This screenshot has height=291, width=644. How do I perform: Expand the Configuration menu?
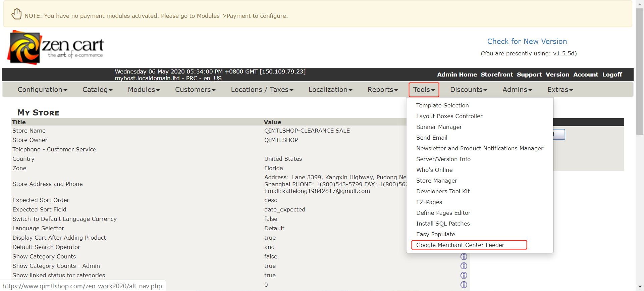click(43, 90)
